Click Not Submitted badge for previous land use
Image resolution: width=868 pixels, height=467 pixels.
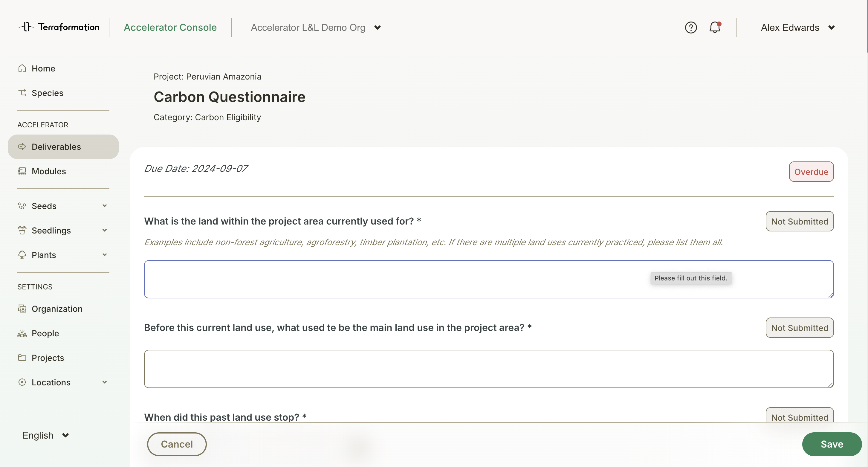(x=800, y=327)
